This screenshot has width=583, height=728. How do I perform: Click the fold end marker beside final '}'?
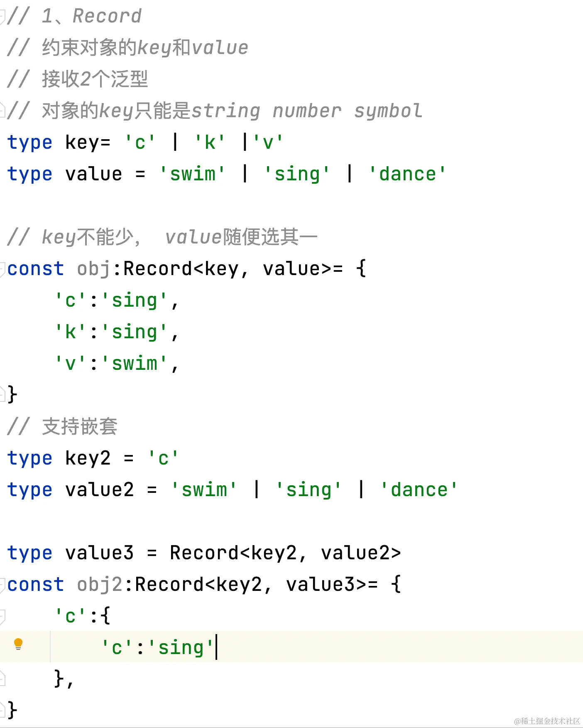click(2, 711)
